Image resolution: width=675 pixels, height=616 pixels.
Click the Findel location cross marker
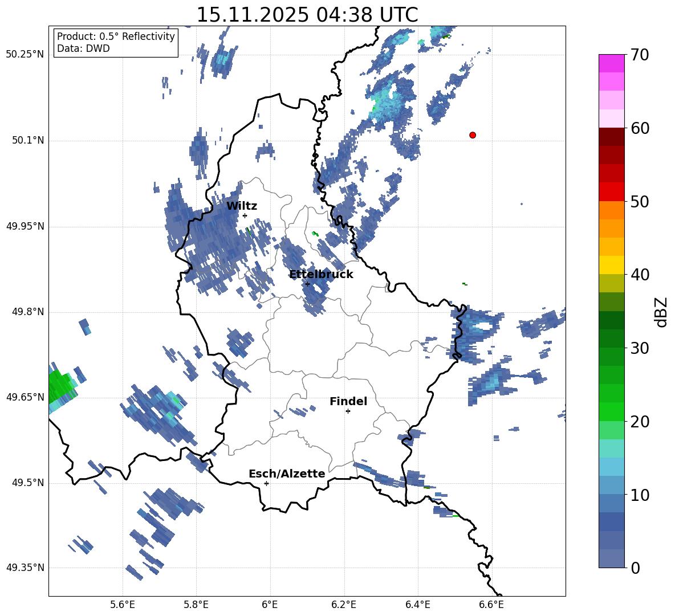[x=348, y=411]
